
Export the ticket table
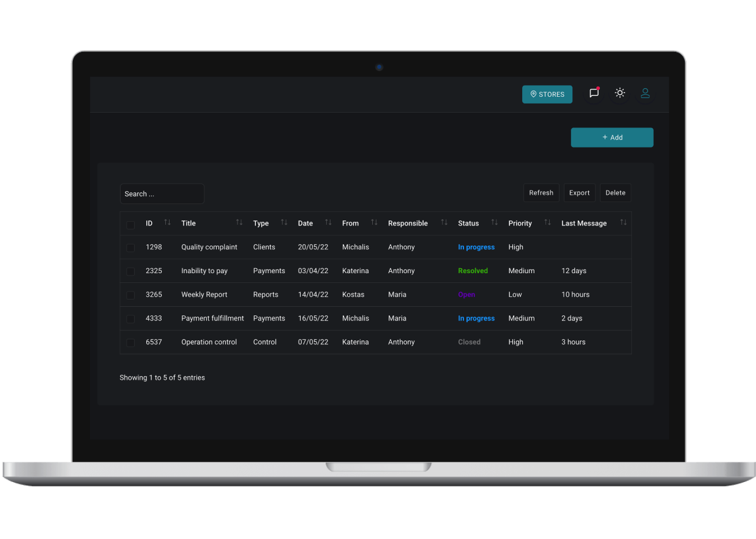pyautogui.click(x=579, y=193)
